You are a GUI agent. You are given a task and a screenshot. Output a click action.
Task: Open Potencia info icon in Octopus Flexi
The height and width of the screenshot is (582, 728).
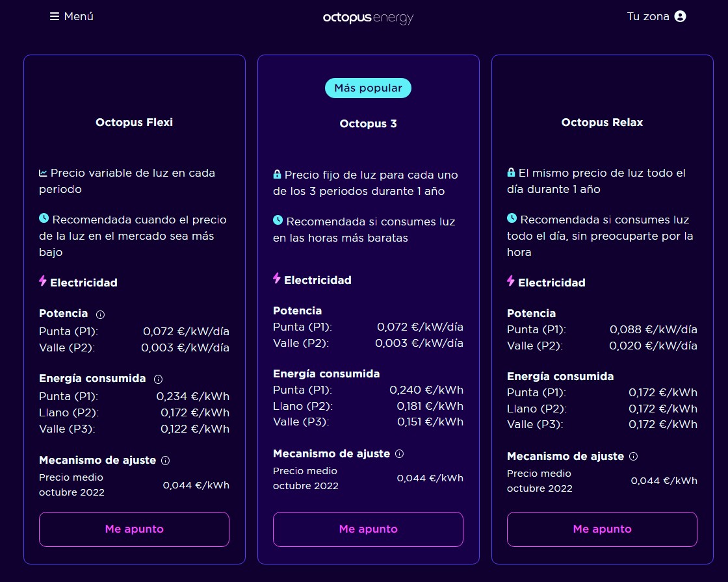pos(100,314)
